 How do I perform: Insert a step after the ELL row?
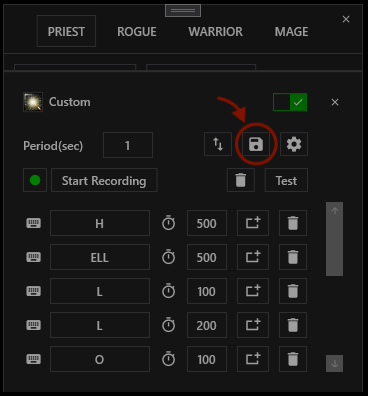pyautogui.click(x=253, y=257)
